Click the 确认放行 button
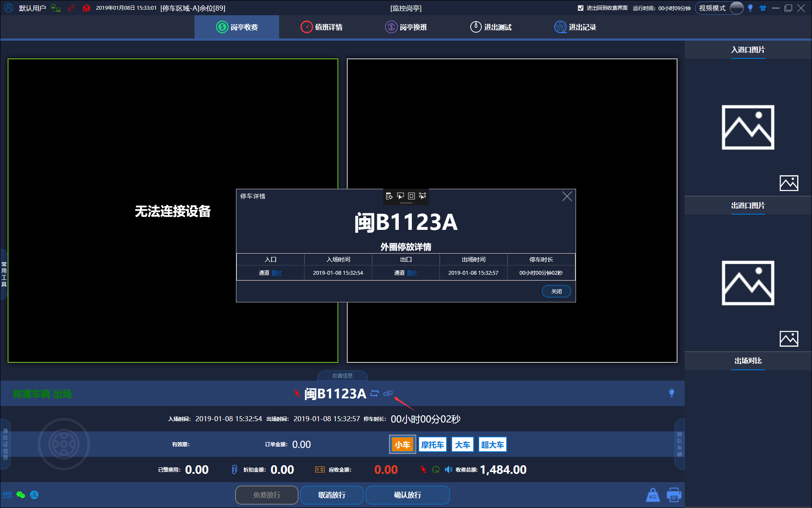812x508 pixels. tap(407, 495)
